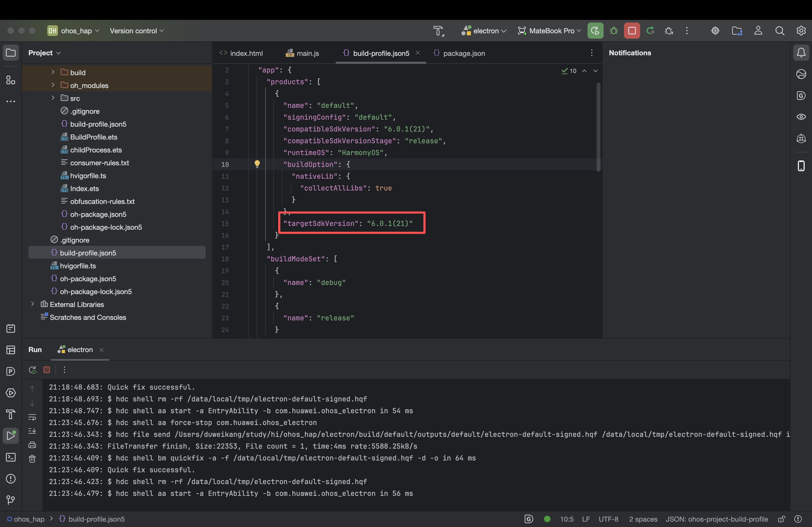Click the Build hammer icon in toolbar
Image resolution: width=812 pixels, height=527 pixels.
tap(438, 31)
